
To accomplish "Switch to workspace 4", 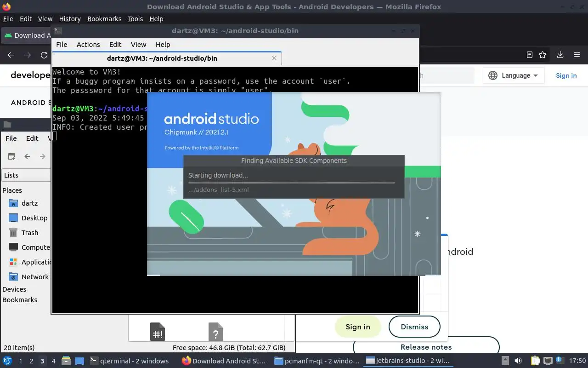I will [53, 361].
